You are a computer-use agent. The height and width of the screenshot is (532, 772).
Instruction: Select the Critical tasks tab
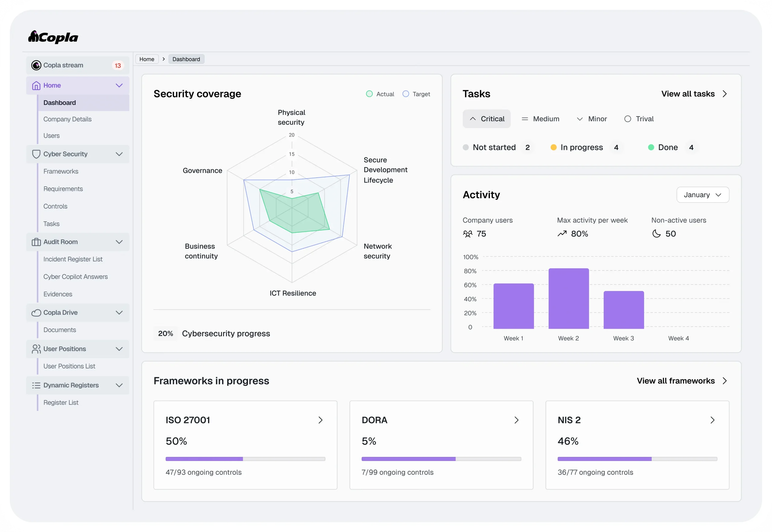[486, 119]
